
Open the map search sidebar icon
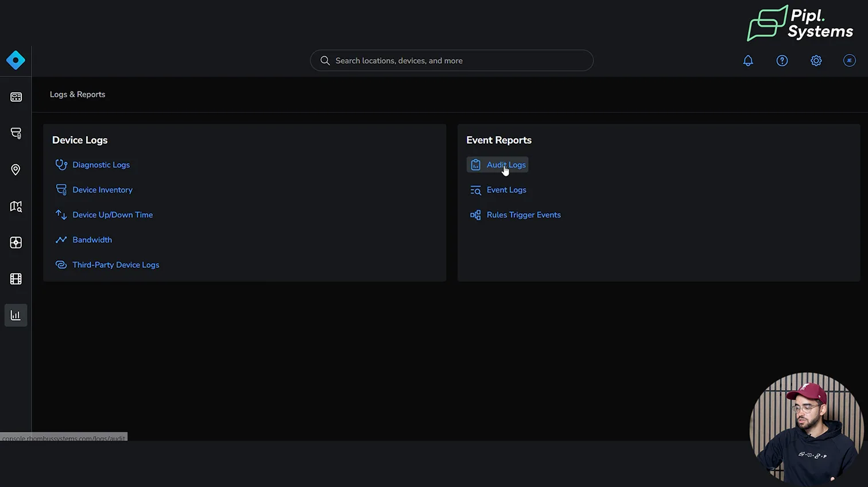tap(16, 206)
